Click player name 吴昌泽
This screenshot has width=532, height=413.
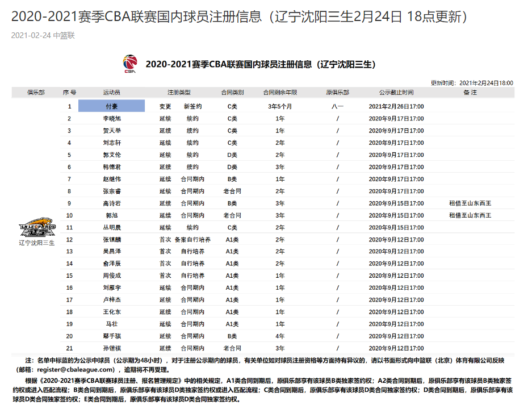click(112, 252)
